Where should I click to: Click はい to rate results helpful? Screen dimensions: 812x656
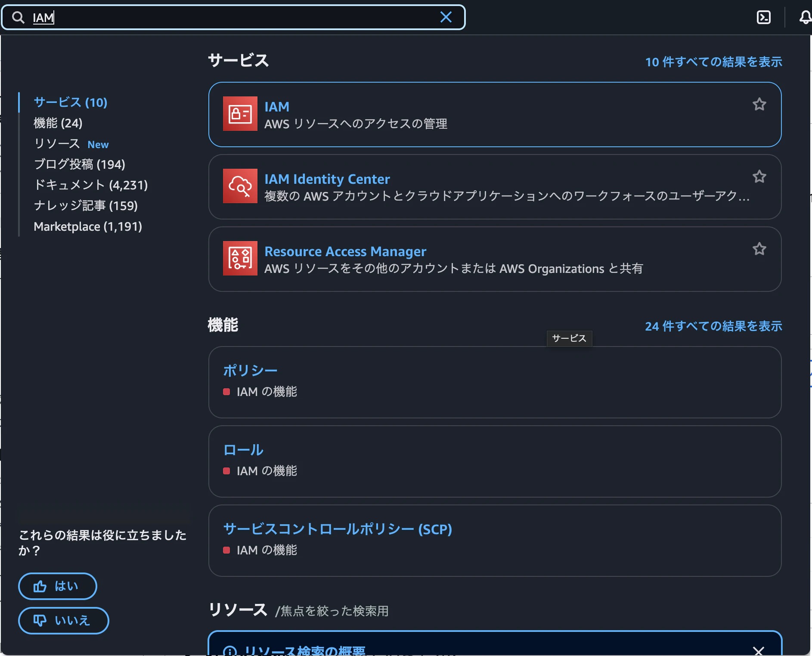57,586
